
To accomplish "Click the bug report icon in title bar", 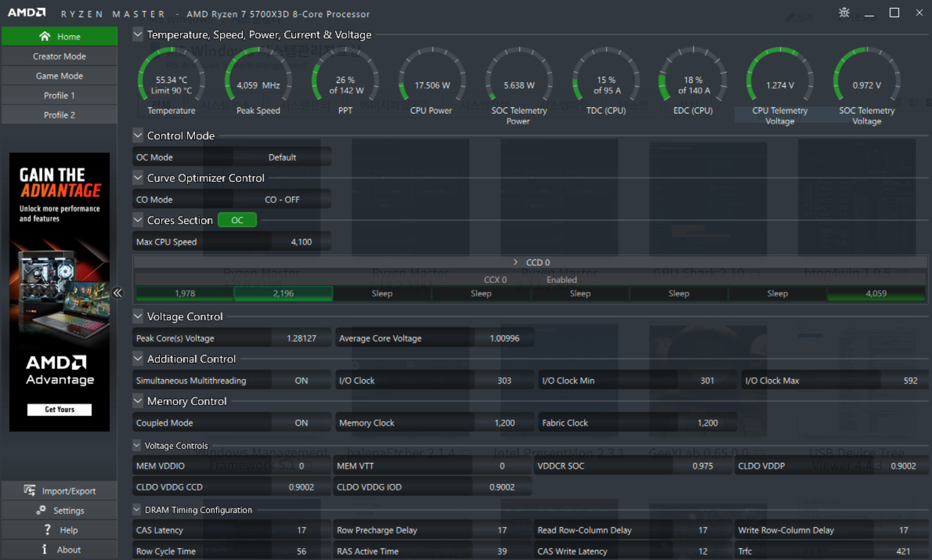I will pos(844,13).
